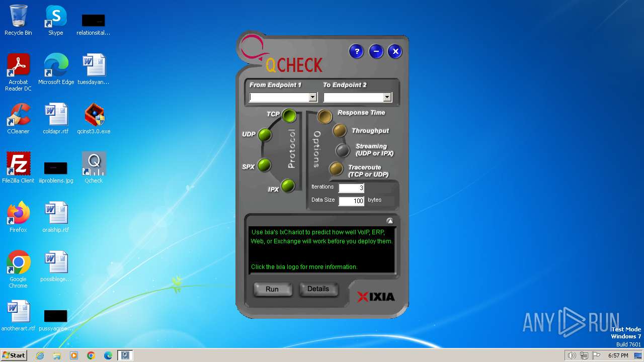Open the Action Center flag icon
Viewport: 644px width, 362px height.
[596, 355]
